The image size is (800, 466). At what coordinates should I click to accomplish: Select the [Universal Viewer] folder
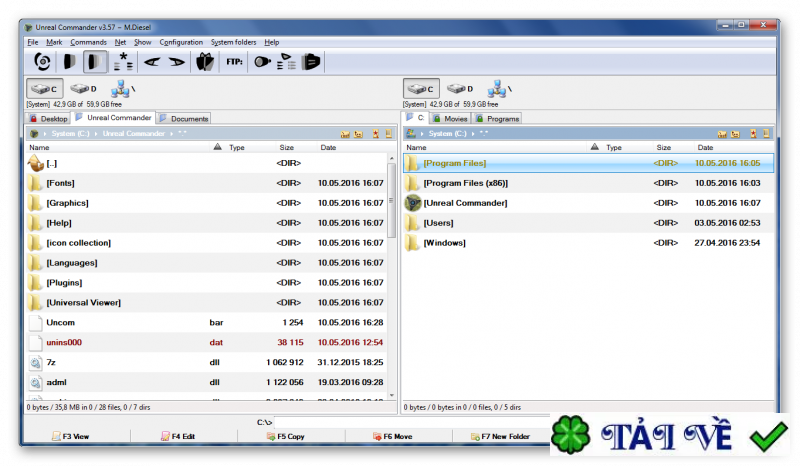coord(207,303)
